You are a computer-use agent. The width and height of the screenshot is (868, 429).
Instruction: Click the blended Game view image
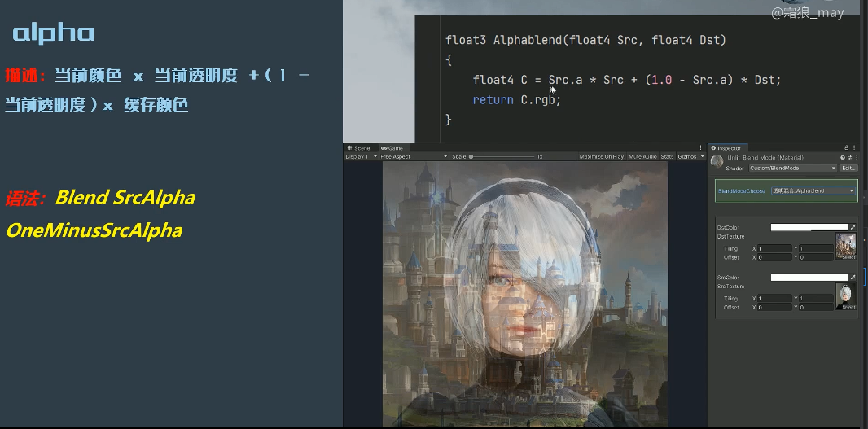(x=524, y=294)
